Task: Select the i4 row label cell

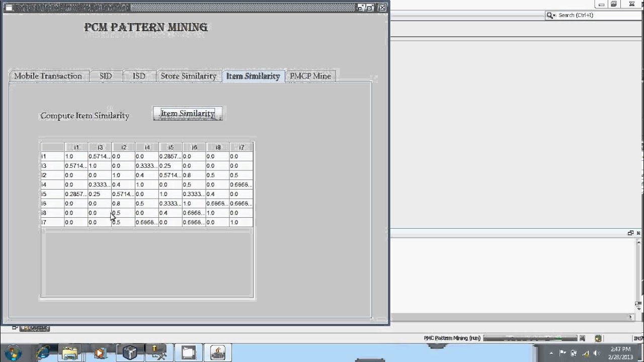Action: coord(52,185)
